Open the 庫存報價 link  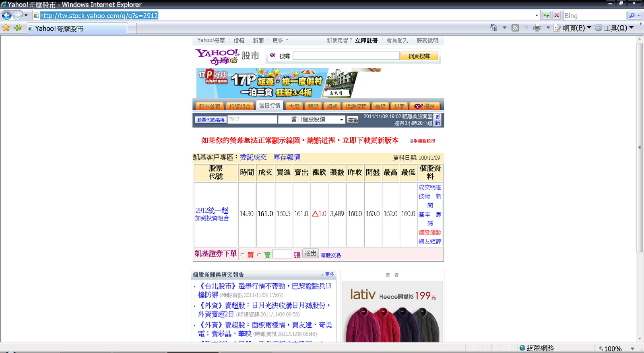click(x=287, y=157)
